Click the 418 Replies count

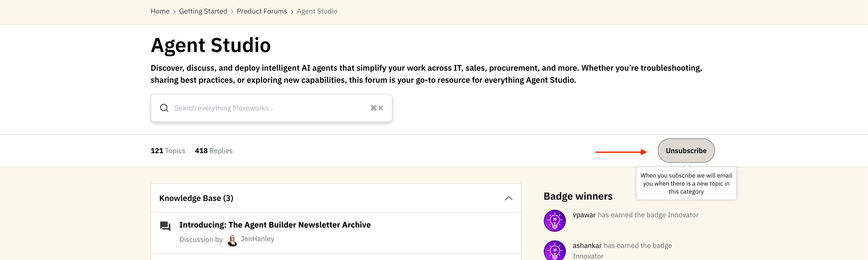pos(214,151)
